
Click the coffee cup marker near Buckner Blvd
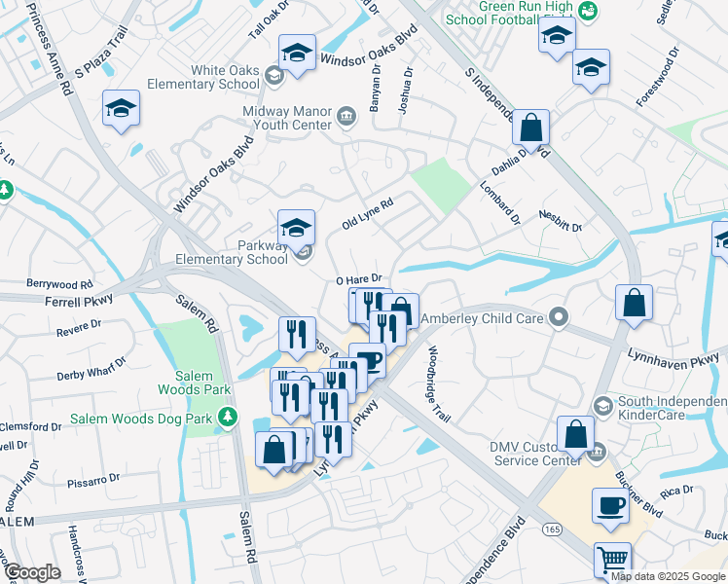(x=610, y=509)
